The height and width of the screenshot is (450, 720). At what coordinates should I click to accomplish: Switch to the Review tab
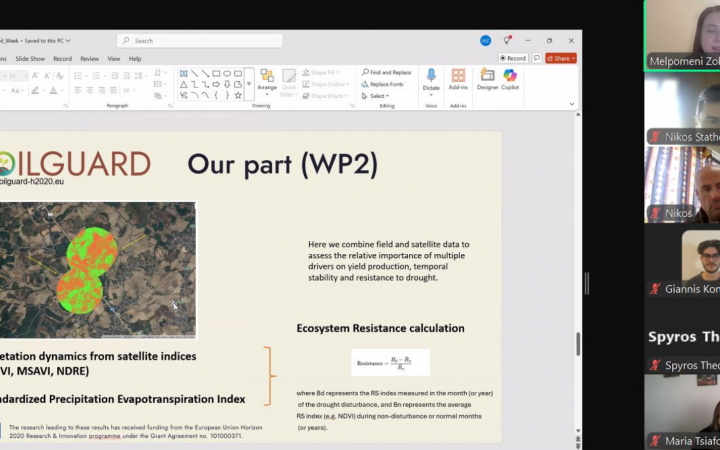[x=90, y=59]
